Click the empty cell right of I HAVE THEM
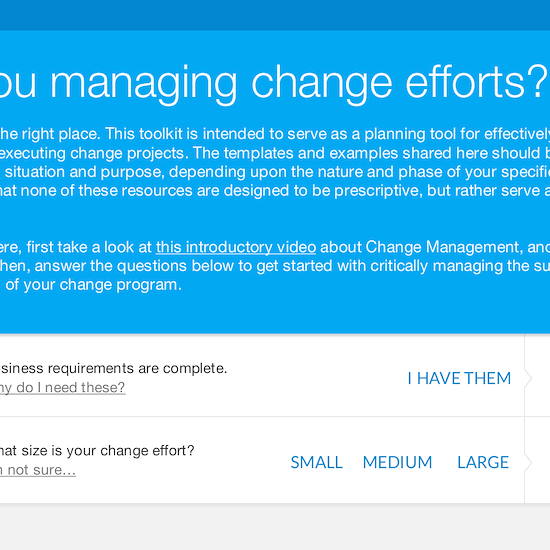Image resolution: width=550 pixels, height=550 pixels. point(538,375)
